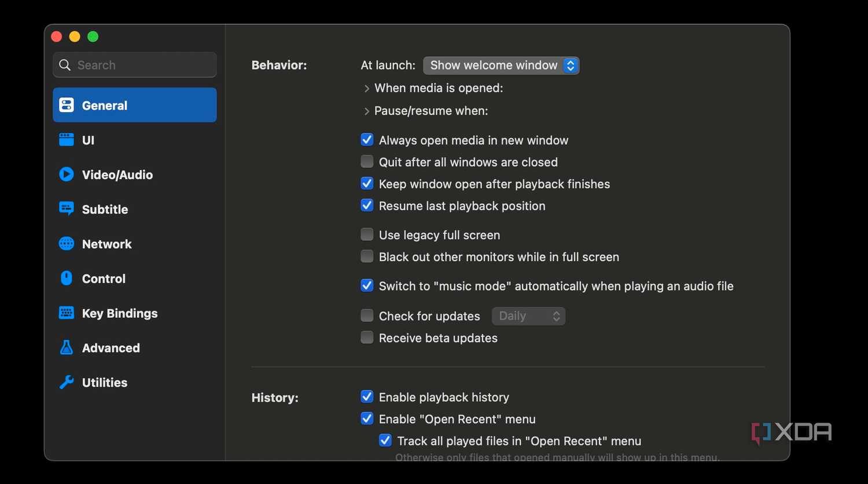Enable Quit after all windows are closed

point(367,162)
